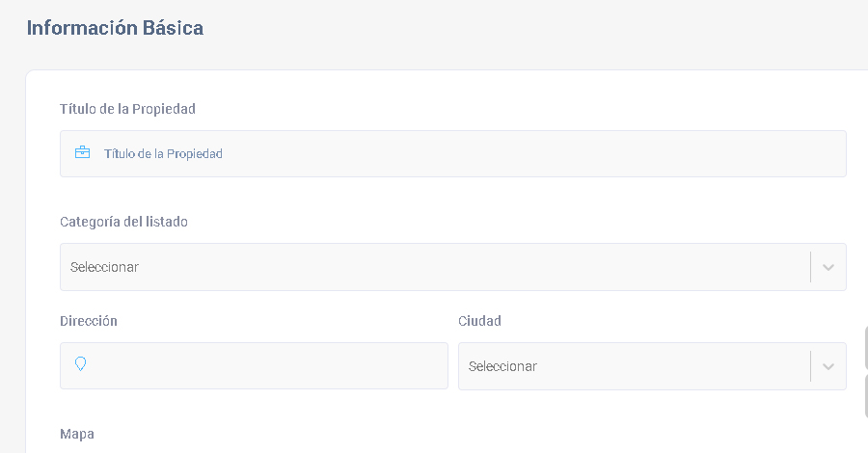Image resolution: width=868 pixels, height=453 pixels.
Task: Click the Dirección field label
Action: point(89,321)
